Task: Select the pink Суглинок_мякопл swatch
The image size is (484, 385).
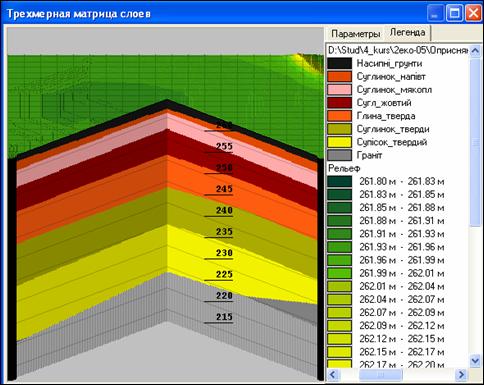Action: click(339, 90)
